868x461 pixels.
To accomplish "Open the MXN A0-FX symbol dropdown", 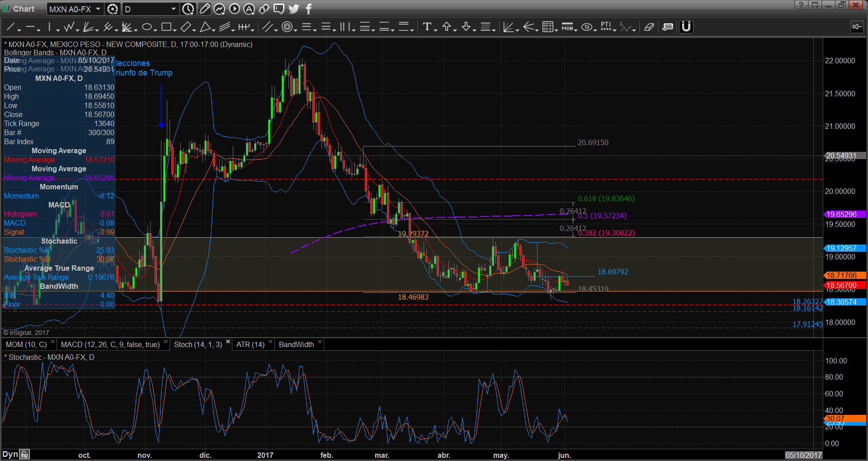I will pos(98,9).
